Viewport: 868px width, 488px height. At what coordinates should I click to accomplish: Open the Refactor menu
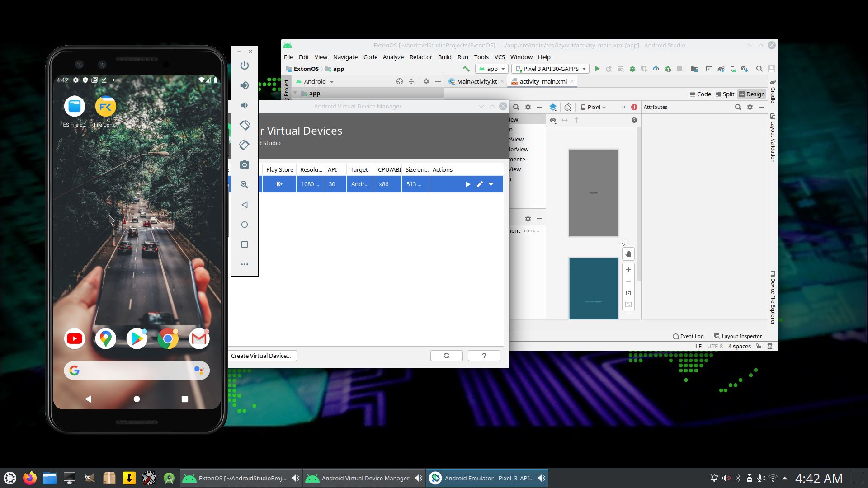[420, 57]
